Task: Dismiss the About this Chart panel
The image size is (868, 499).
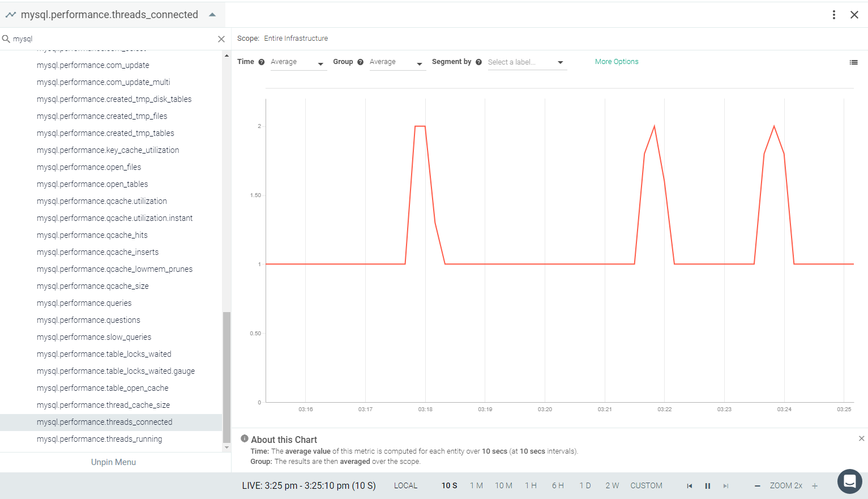Action: coord(861,438)
